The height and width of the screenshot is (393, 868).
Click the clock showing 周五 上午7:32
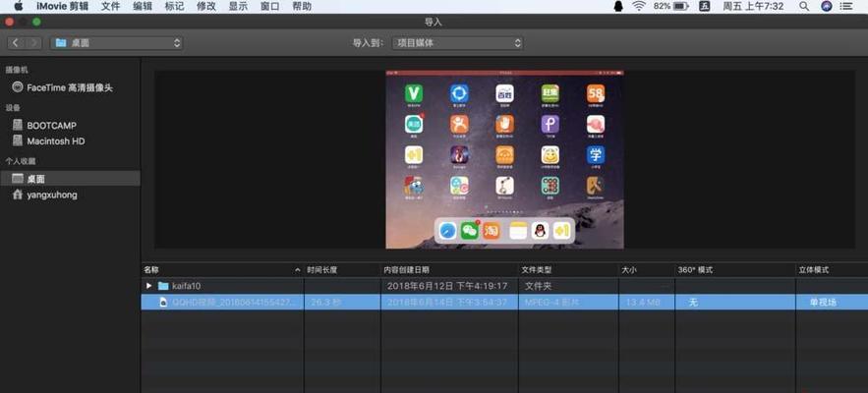753,7
